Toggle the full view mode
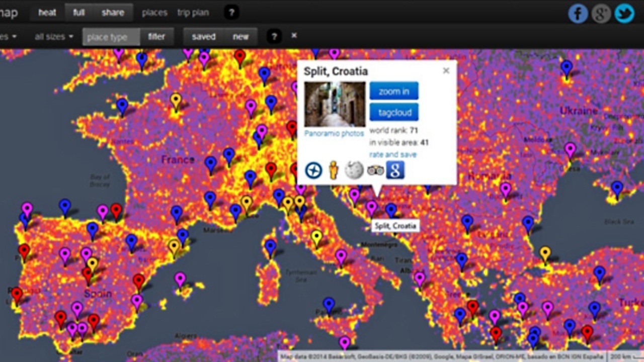The width and height of the screenshot is (644, 362). coord(79,13)
